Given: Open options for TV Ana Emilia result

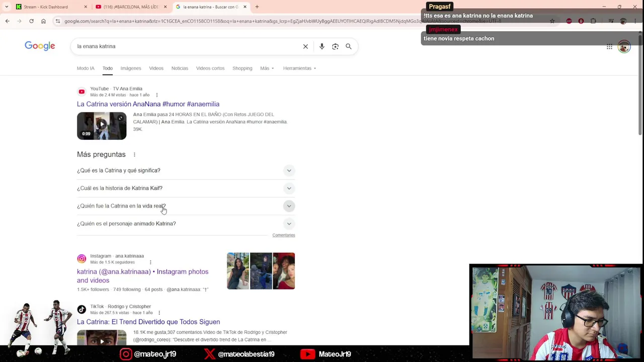Looking at the screenshot, I should pyautogui.click(x=156, y=95).
